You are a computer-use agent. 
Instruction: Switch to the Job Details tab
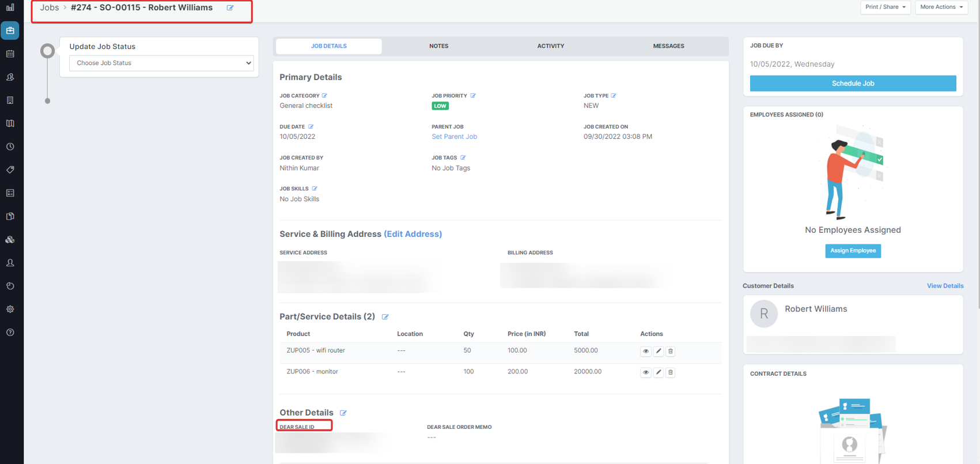[329, 46]
